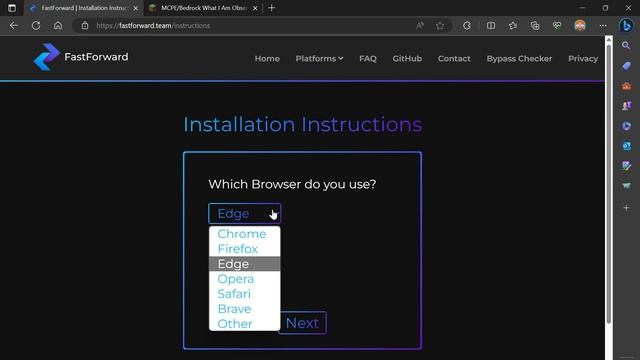Image resolution: width=640 pixels, height=360 pixels.
Task: Open the Extensions icon
Action: coord(467,25)
